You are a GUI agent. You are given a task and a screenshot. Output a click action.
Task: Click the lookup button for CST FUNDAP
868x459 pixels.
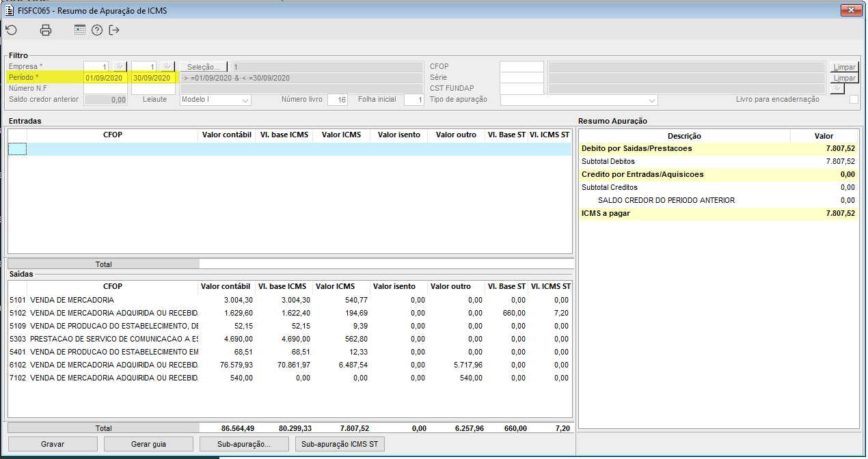[837, 89]
